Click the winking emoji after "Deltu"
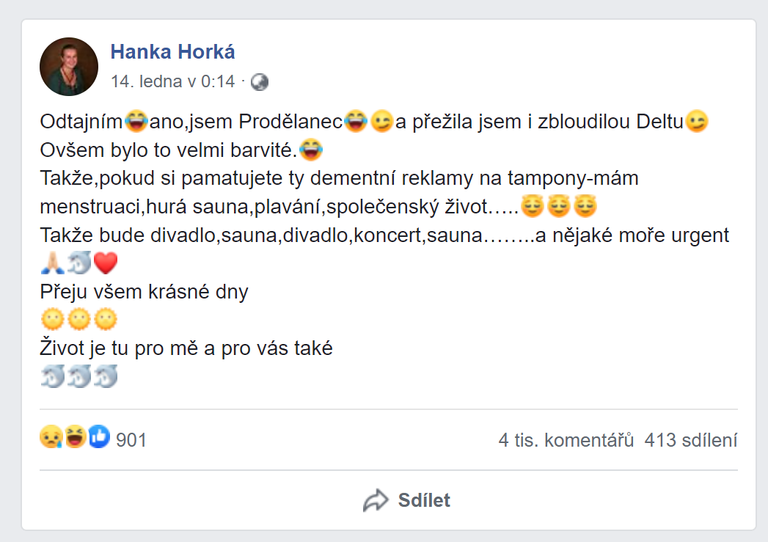Screen dimensions: 768x542 [698, 123]
